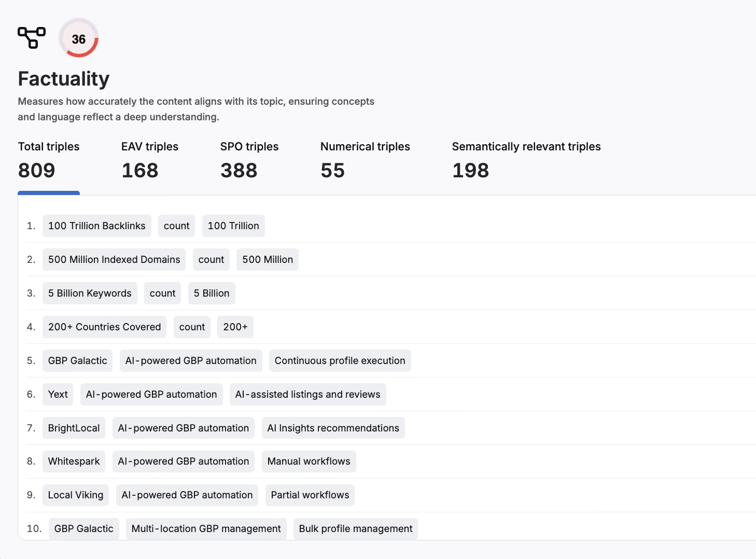756x559 pixels.
Task: Click 'AI-powered GBP automation' in BrightLocal row
Action: pyautogui.click(x=184, y=428)
